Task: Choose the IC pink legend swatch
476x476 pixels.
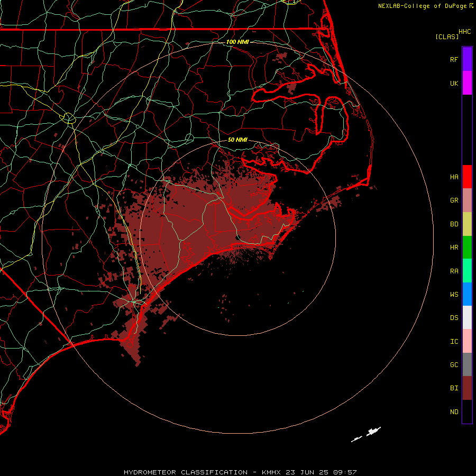Action: tap(467, 341)
